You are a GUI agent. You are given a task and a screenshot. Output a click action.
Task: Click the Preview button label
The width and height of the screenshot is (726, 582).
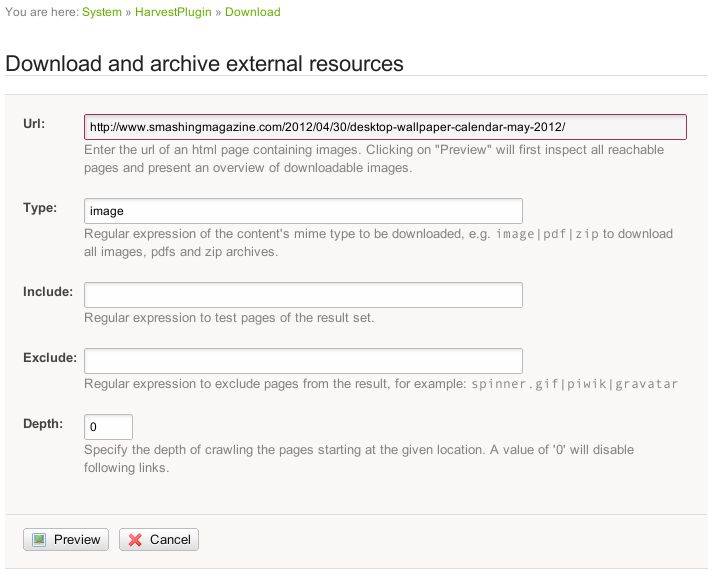coord(77,540)
